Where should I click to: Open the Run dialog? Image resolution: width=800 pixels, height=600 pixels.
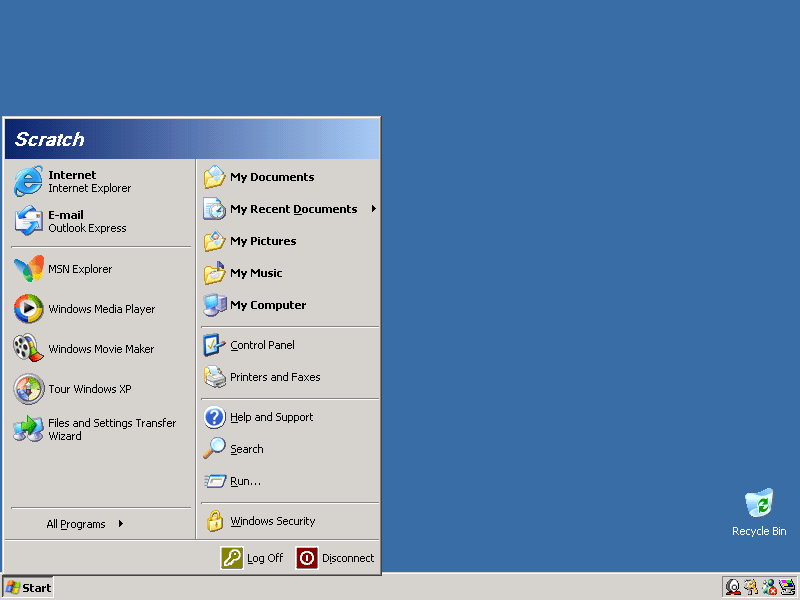pyautogui.click(x=244, y=481)
